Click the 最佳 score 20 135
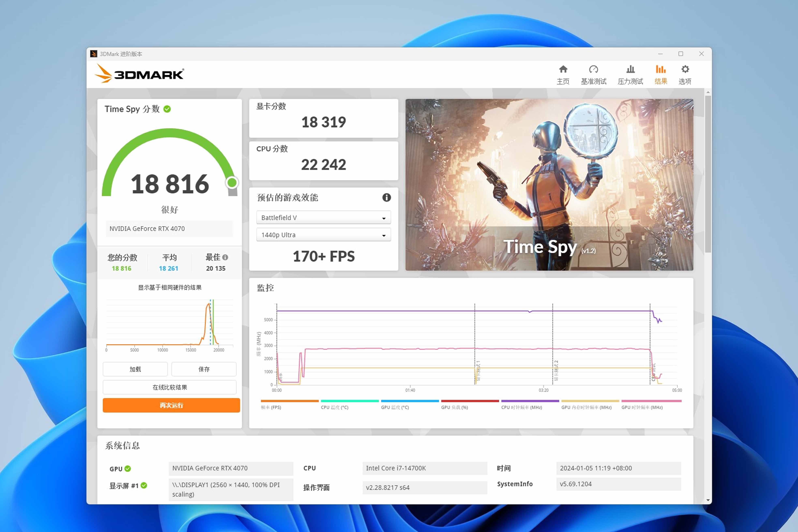This screenshot has height=532, width=798. [216, 268]
